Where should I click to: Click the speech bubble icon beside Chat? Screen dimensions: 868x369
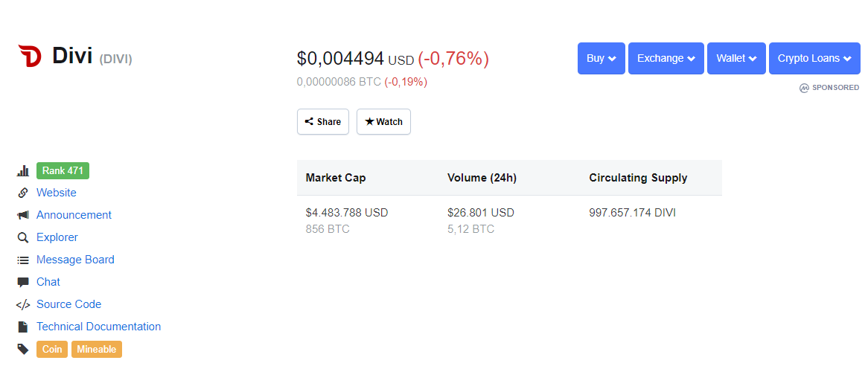point(22,282)
